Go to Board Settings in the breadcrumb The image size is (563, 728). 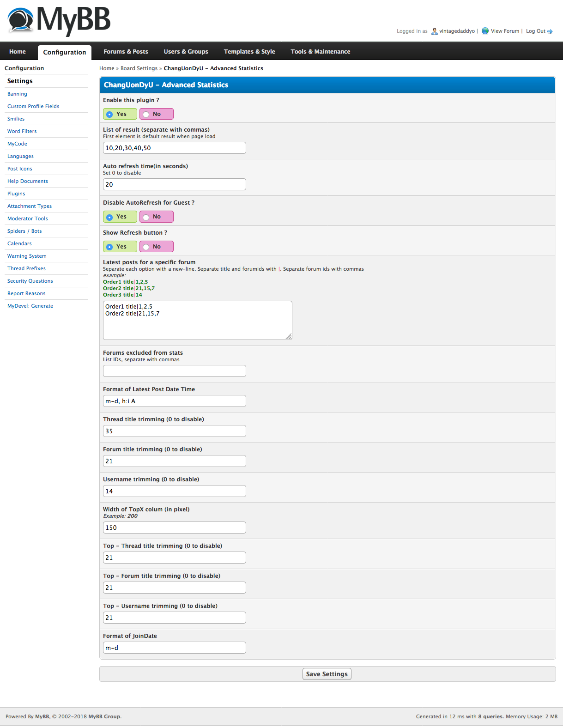pos(139,68)
